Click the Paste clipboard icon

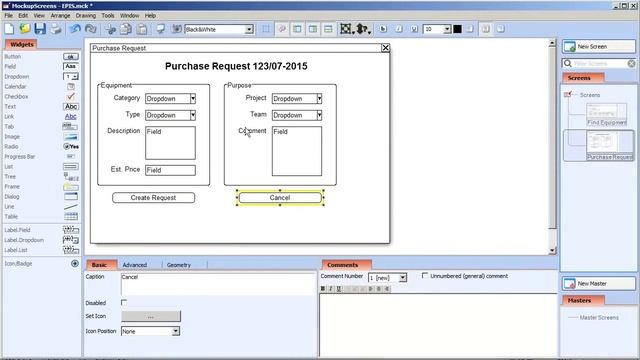142,29
